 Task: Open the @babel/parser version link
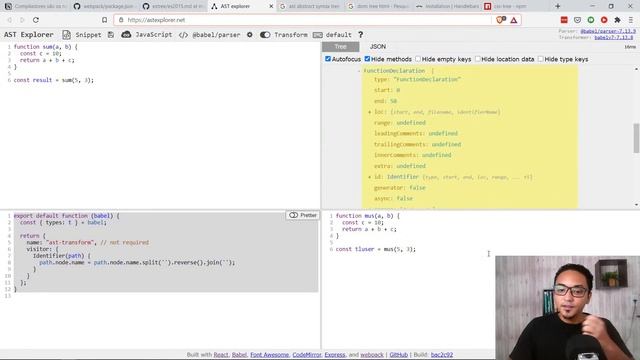tap(608, 31)
